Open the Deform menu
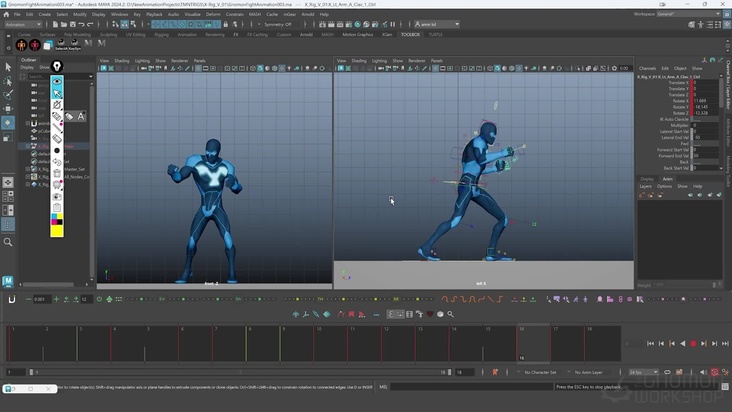The image size is (732, 412). (212, 15)
